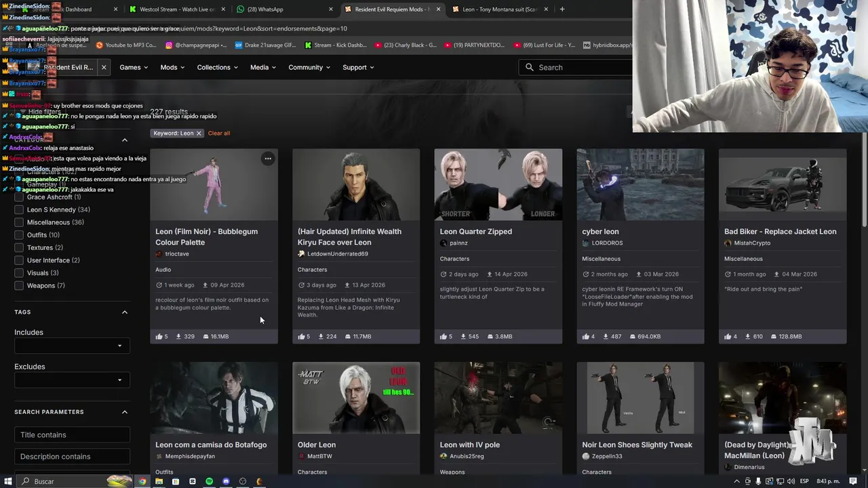Collapse the Tags filter section

pos(125,312)
